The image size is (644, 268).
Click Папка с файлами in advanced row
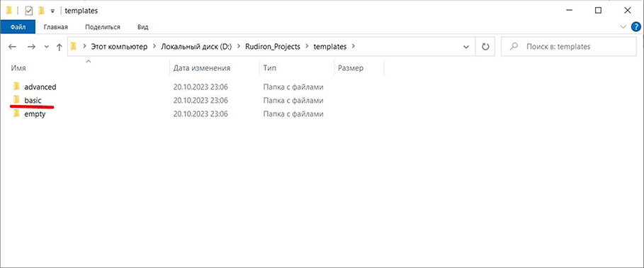click(x=293, y=87)
